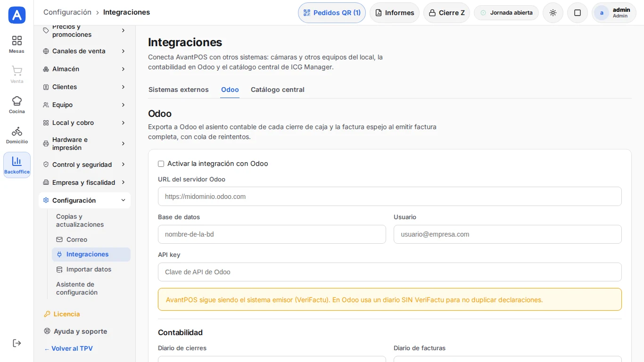644x362 pixels.
Task: Switch to the Sistemas externos tab
Action: click(x=179, y=90)
